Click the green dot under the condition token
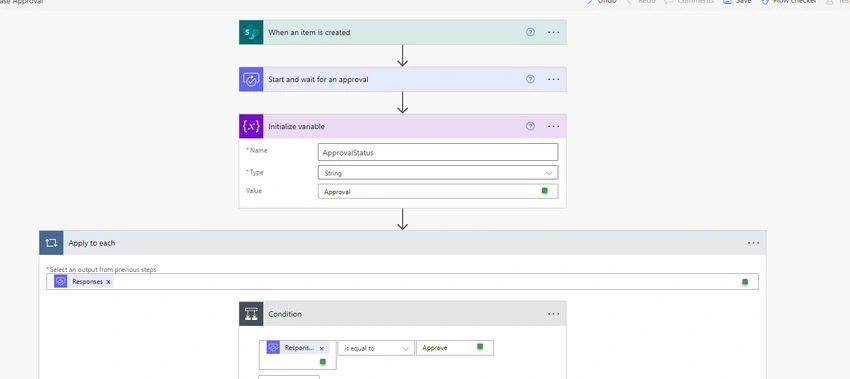Image resolution: width=850 pixels, height=379 pixels. point(323,361)
